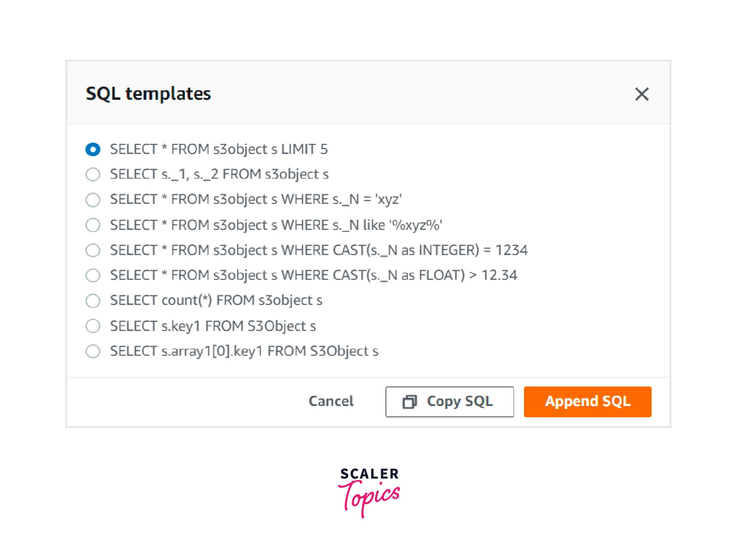Pick the s.key1 template radio button
The image size is (738, 560).
[x=93, y=326]
